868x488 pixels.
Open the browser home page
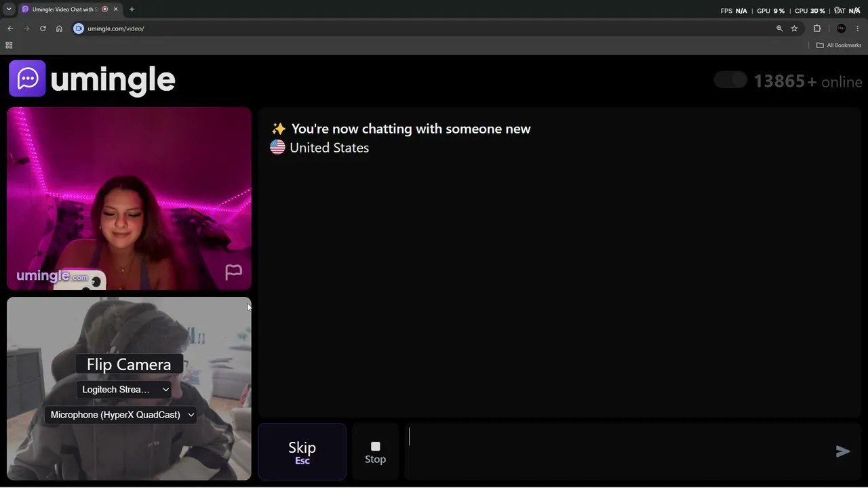(x=59, y=28)
